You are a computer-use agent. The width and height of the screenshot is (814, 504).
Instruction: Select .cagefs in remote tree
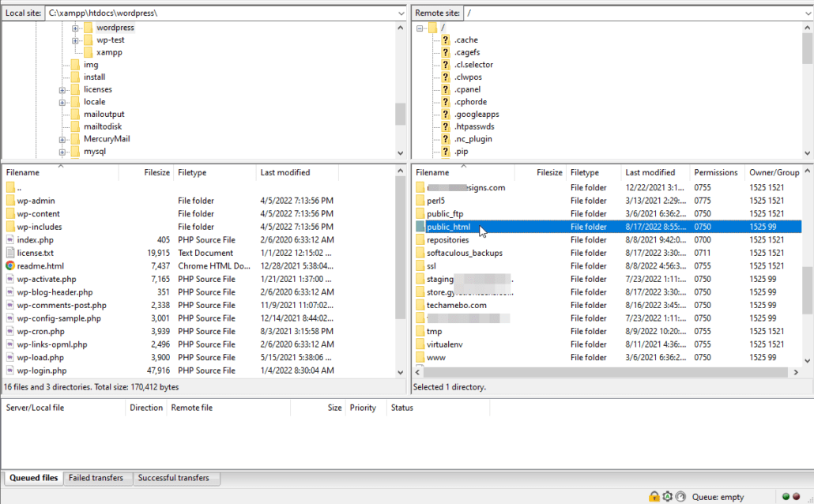(467, 52)
